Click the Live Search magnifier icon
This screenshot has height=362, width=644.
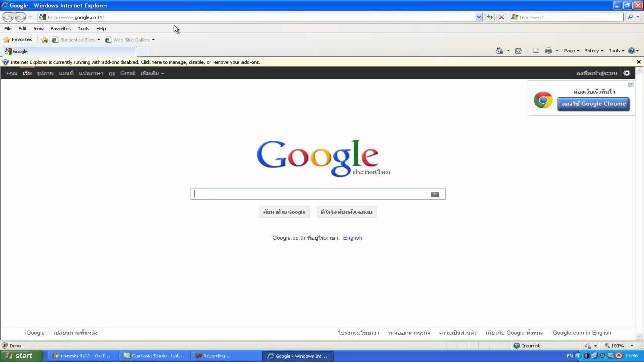pyautogui.click(x=630, y=17)
